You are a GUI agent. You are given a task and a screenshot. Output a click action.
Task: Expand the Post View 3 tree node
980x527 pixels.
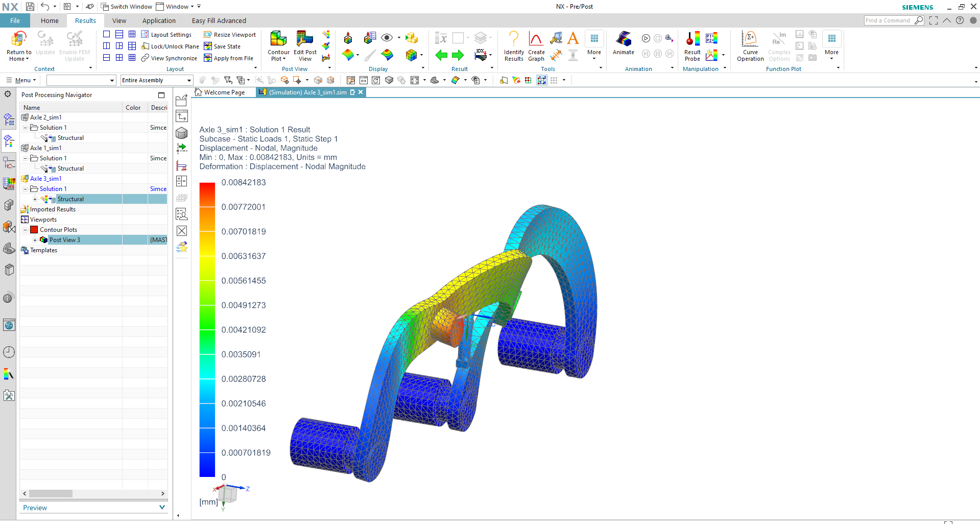pyautogui.click(x=35, y=240)
